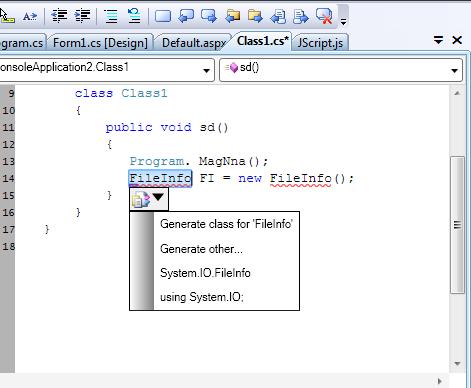
Task: Increase line indent in toolbar
Action: (82, 16)
